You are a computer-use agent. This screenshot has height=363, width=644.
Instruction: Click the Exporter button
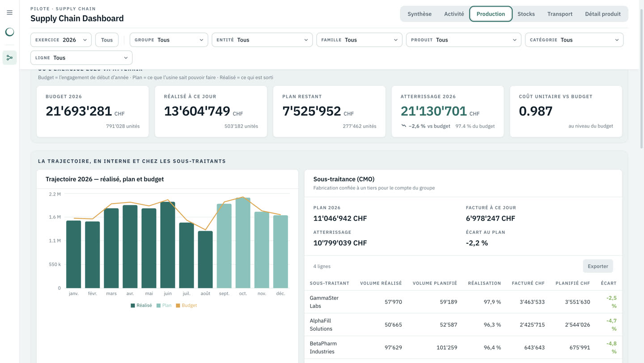tap(598, 266)
